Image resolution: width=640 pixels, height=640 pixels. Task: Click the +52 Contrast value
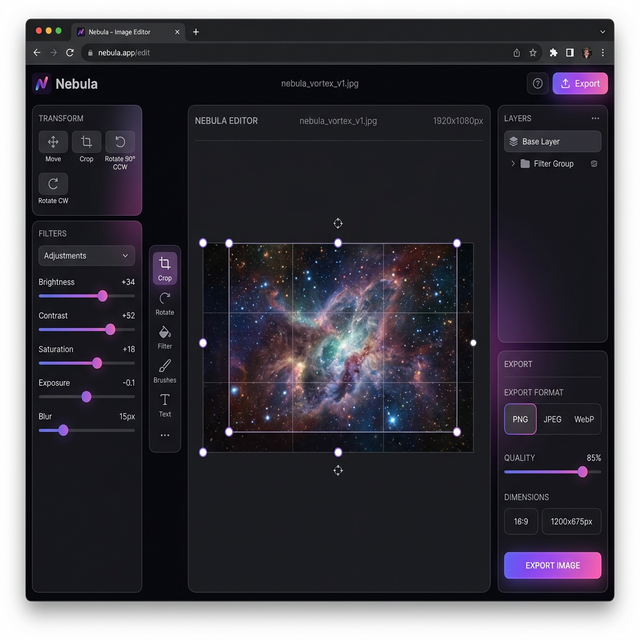point(128,316)
